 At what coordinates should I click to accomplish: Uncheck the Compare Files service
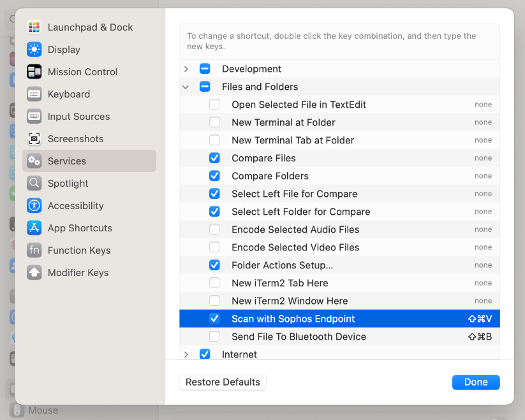coord(215,158)
